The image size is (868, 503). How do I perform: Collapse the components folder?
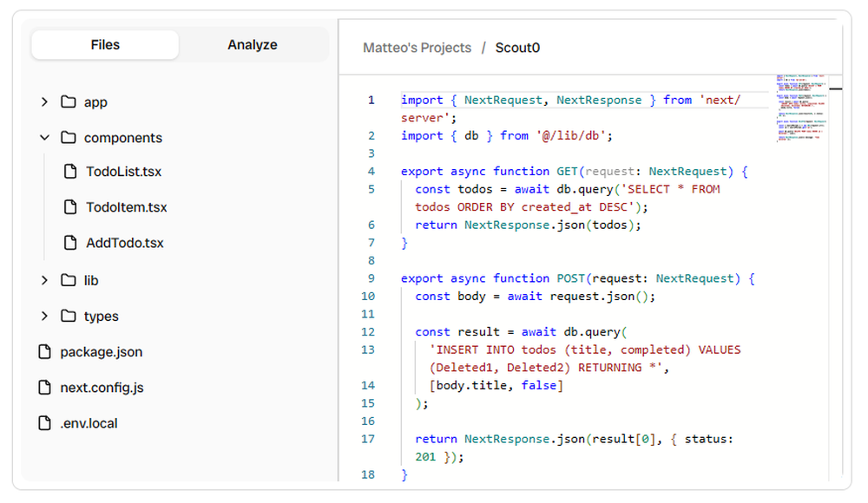[x=45, y=137]
